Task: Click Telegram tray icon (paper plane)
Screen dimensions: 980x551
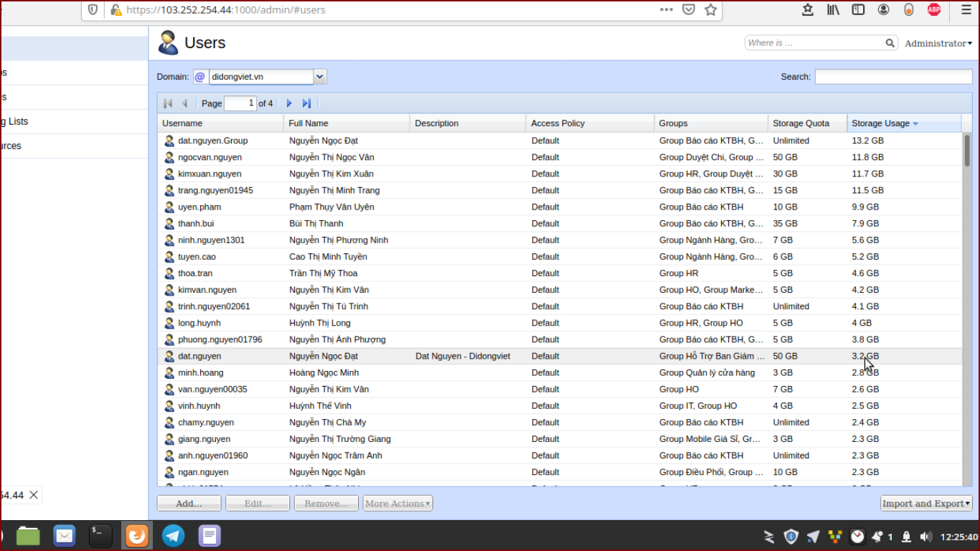Action: tap(813, 537)
